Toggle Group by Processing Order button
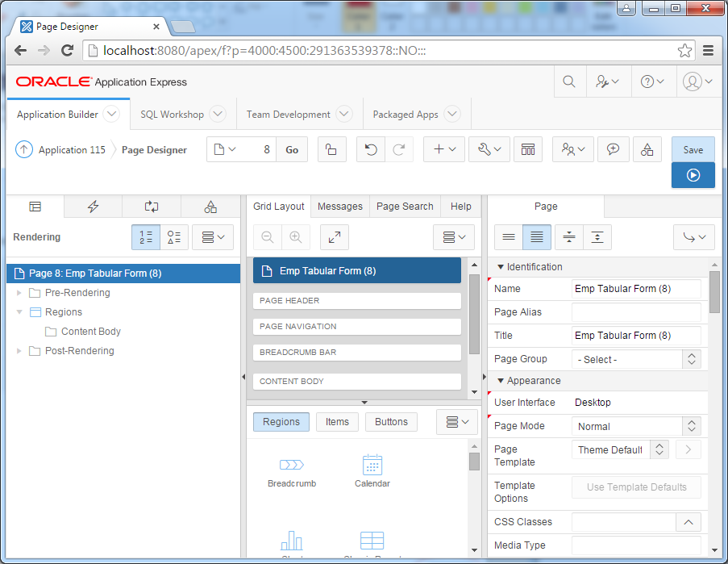 (x=146, y=237)
